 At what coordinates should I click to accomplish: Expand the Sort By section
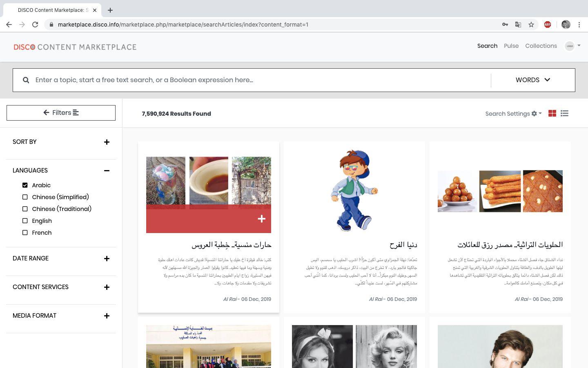tap(107, 142)
